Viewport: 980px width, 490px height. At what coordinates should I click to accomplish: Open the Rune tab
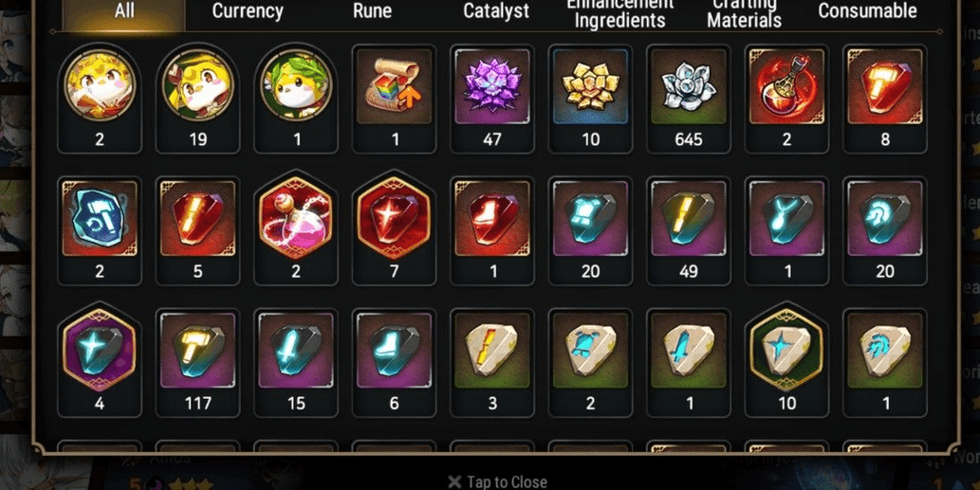click(372, 11)
